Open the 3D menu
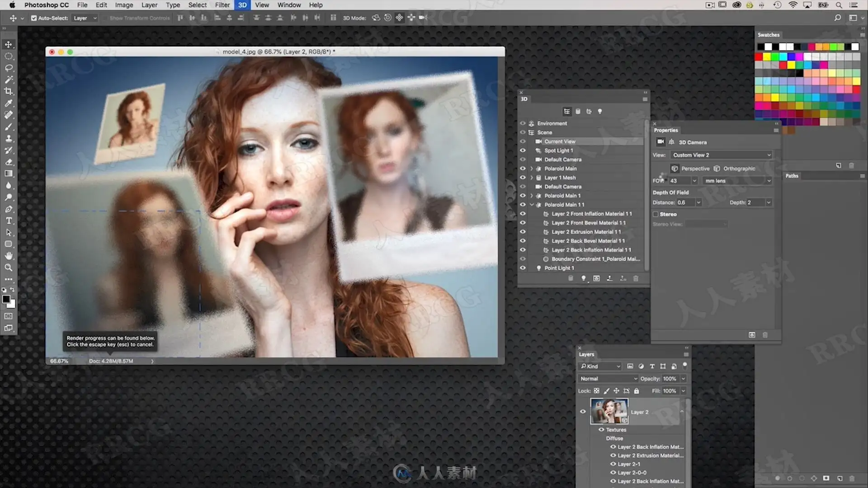The height and width of the screenshot is (488, 868). [242, 5]
